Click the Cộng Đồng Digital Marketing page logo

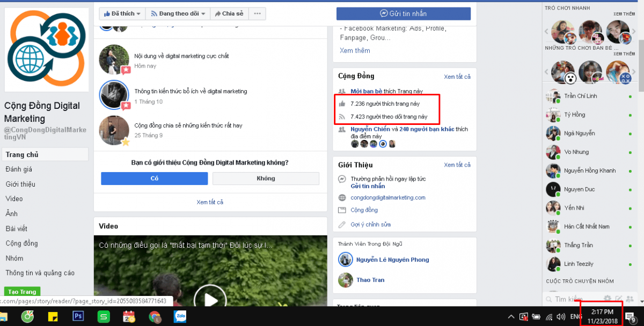47,50
